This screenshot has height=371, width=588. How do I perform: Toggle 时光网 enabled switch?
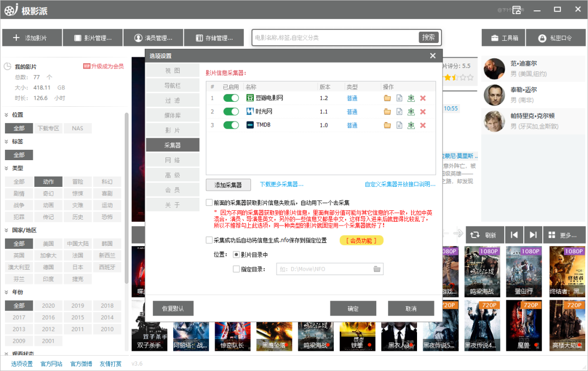(x=231, y=112)
